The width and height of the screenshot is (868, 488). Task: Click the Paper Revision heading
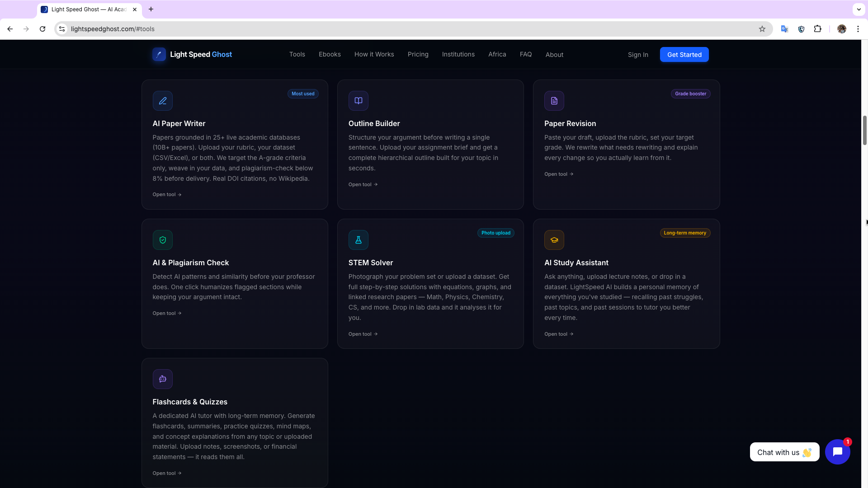[x=570, y=123]
